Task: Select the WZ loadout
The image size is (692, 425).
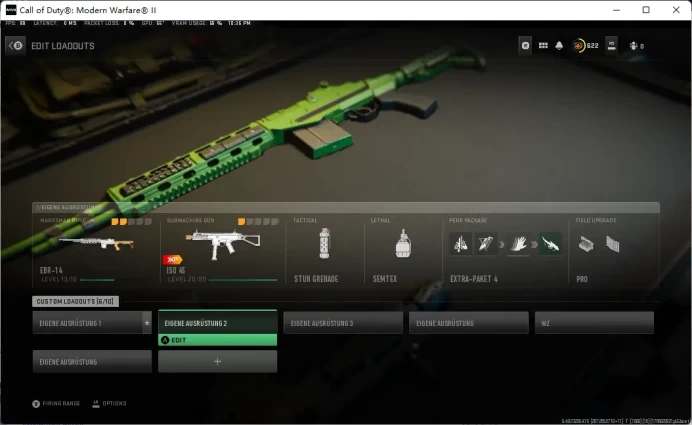Action: 594,323
